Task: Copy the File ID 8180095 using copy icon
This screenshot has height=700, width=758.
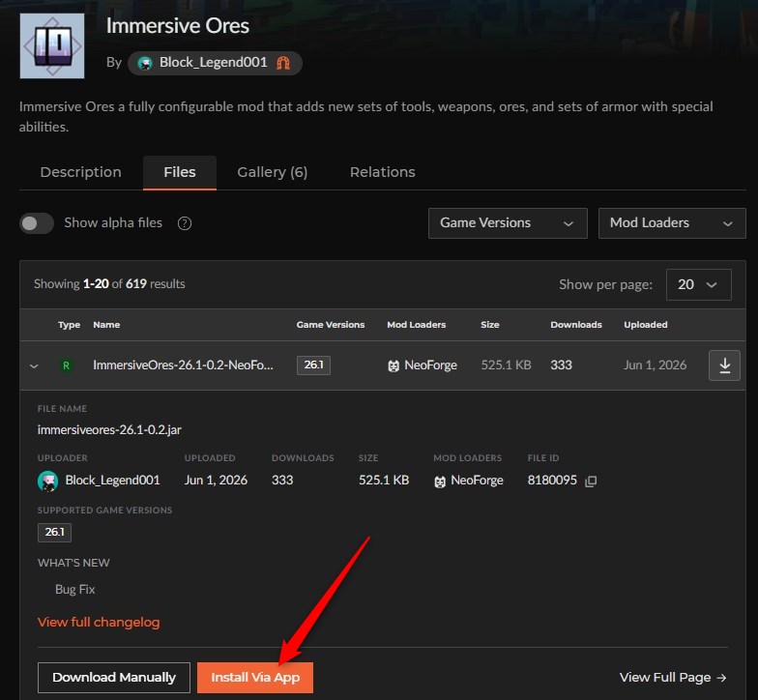Action: (x=591, y=481)
